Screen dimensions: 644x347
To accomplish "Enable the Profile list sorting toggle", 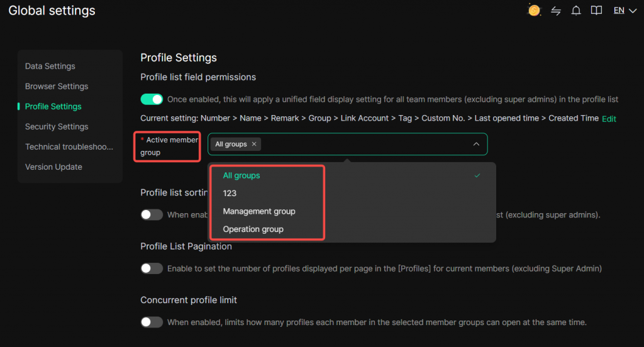I will [152, 215].
